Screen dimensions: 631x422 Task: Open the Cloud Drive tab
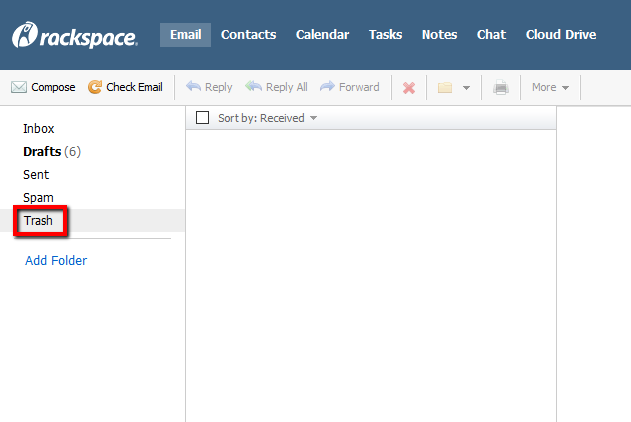coord(561,35)
